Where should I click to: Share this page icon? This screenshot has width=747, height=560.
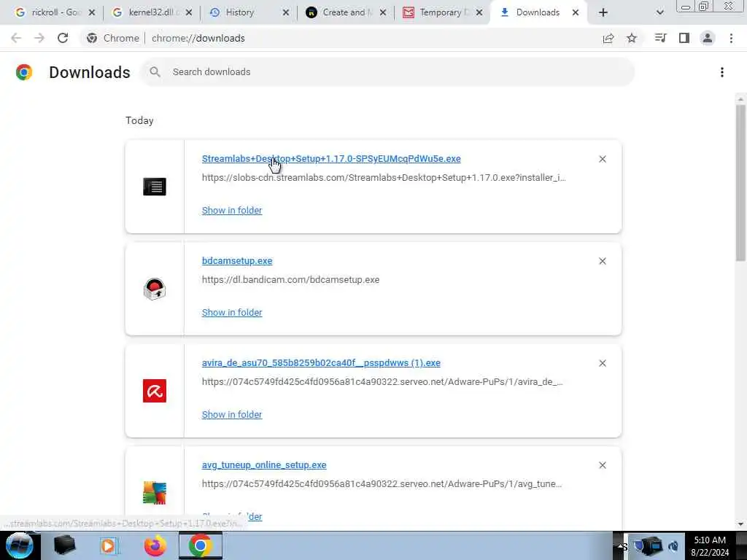608,38
